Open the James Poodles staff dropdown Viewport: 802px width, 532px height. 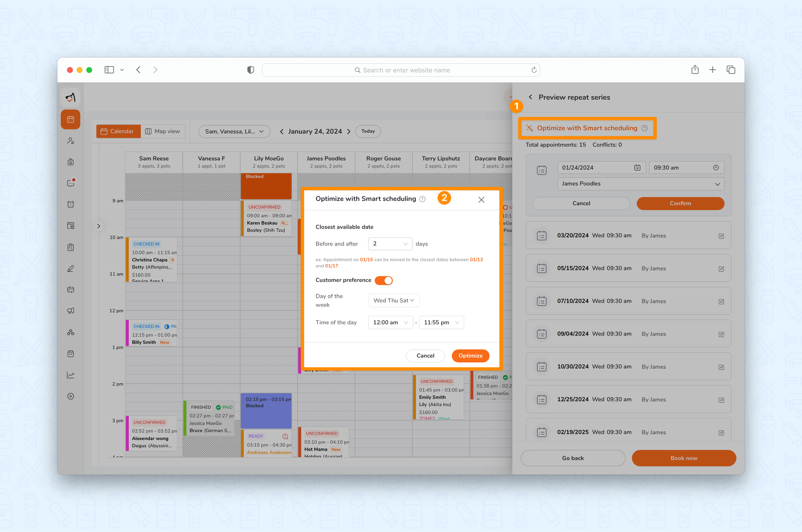point(640,184)
